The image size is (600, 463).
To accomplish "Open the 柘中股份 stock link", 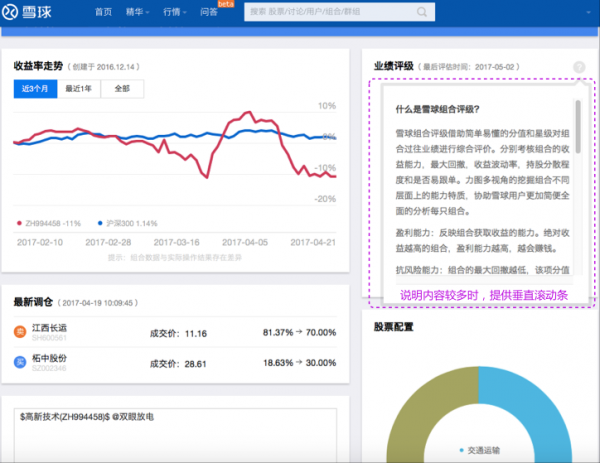I will (52, 357).
